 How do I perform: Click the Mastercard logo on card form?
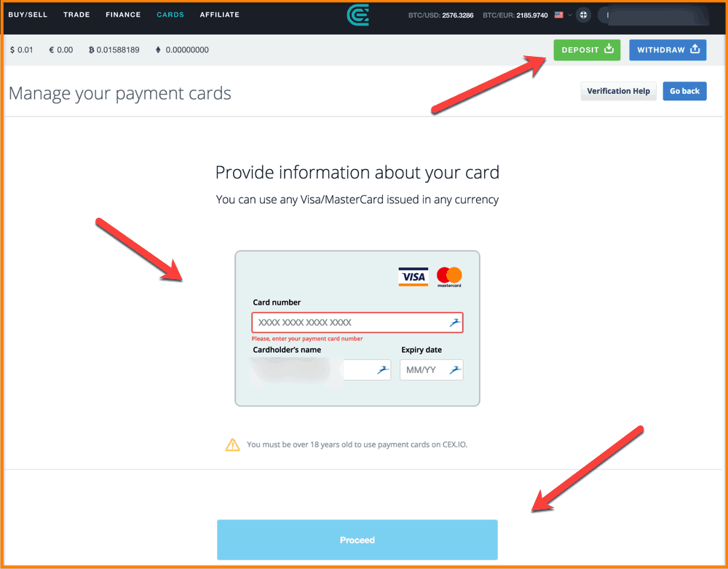pos(449,277)
